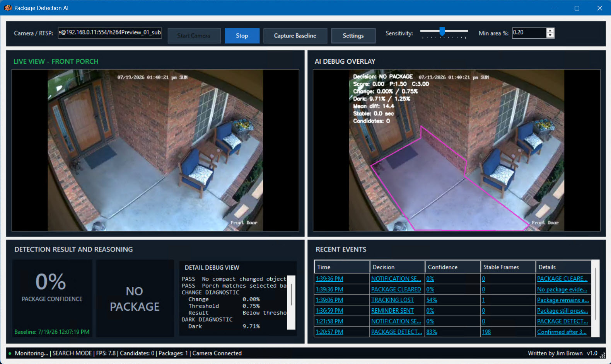Click 'Camera Connected' in the status bar
Viewport: 611px width, 364px height.
tap(217, 353)
